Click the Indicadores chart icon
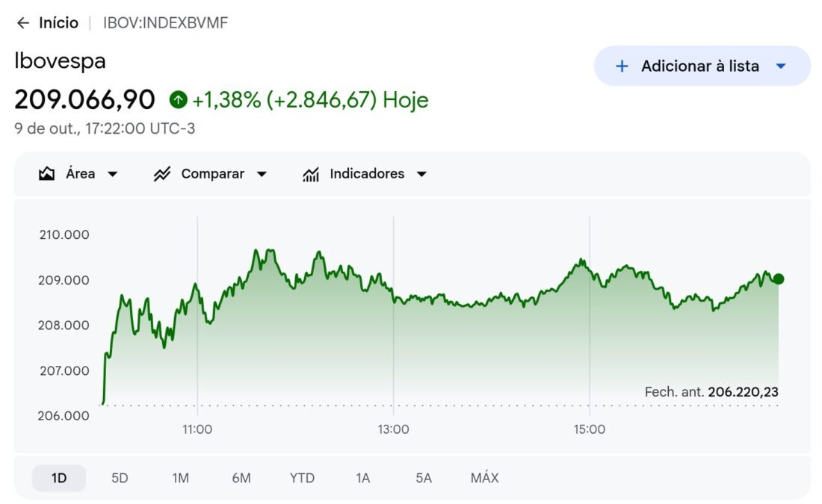Viewport: 822px width, 504px height. [x=311, y=174]
